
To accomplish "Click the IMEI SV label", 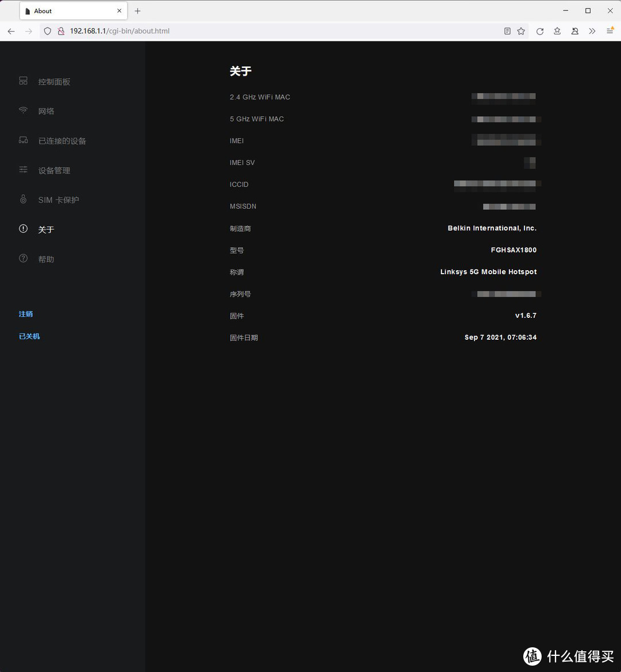I will 242,163.
